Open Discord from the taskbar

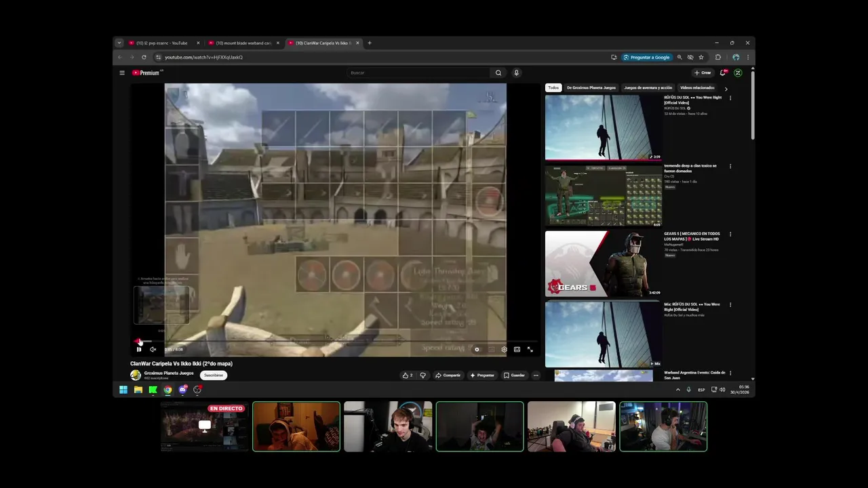[182, 390]
